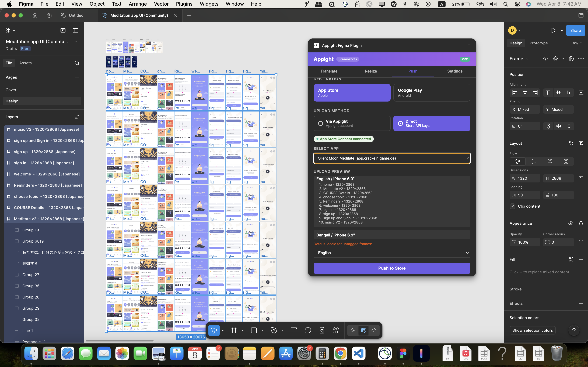Open the Prototype tab
Screen dimensions: 588x367
[x=538, y=43]
